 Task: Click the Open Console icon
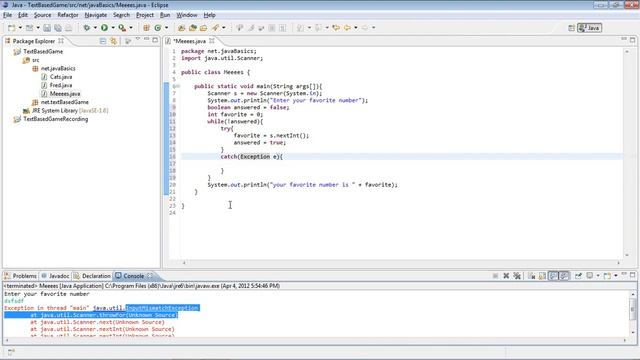click(x=607, y=276)
